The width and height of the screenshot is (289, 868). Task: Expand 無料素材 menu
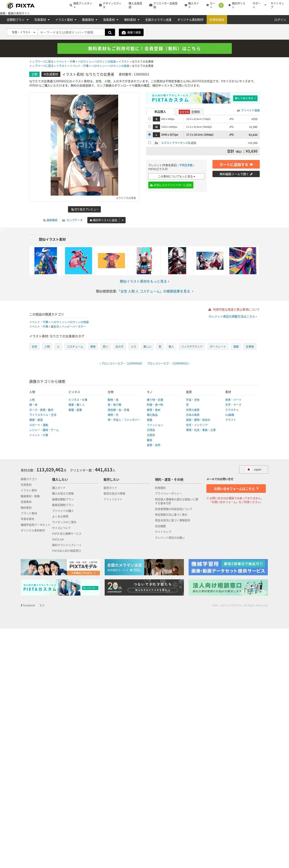131,20
